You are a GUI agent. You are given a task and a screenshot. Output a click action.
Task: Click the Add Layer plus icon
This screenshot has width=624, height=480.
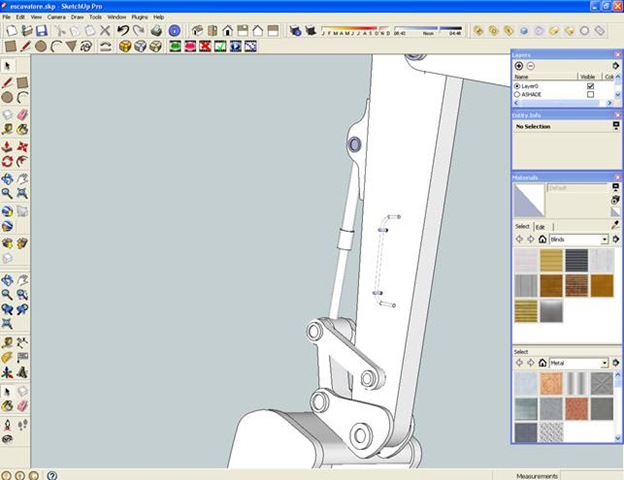pyautogui.click(x=519, y=65)
